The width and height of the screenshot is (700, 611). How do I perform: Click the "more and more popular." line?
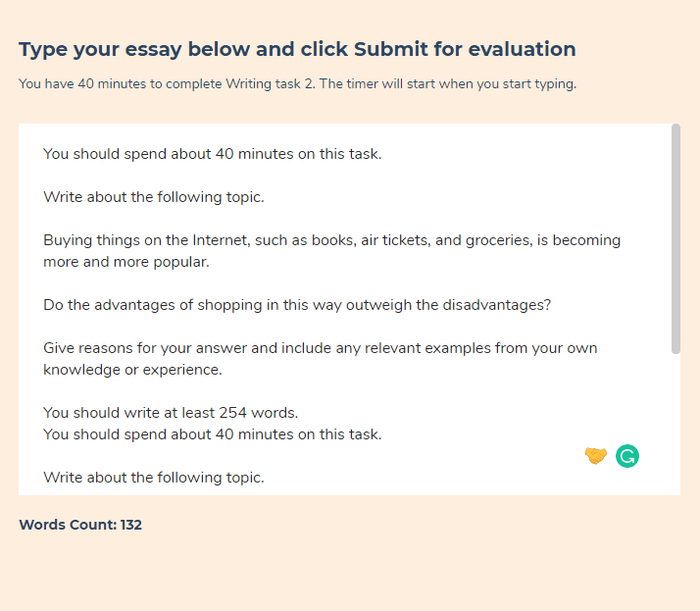(x=126, y=262)
